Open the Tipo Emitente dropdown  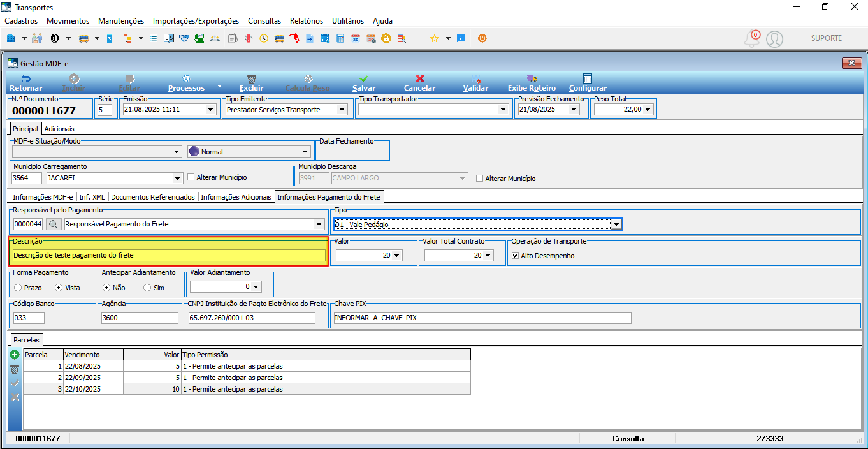point(342,110)
